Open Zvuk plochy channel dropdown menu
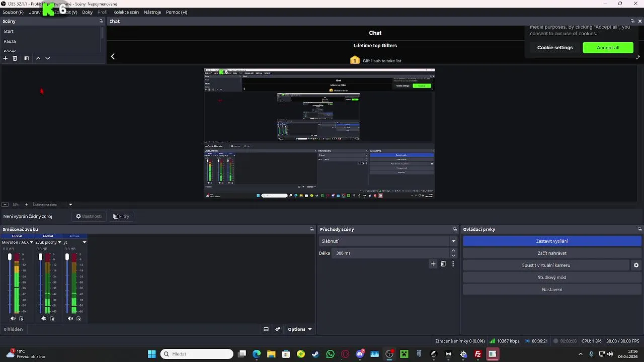This screenshot has width=644, height=362. click(x=59, y=242)
